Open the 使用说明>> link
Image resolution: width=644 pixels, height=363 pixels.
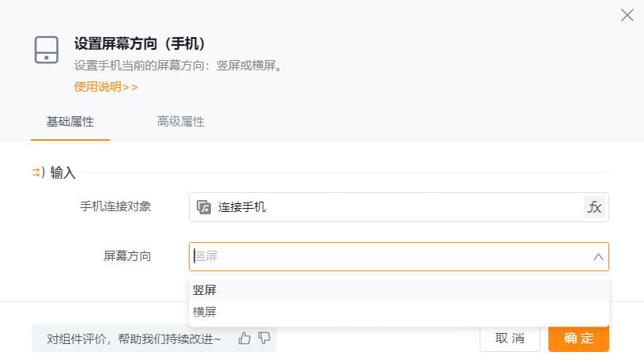(x=106, y=87)
